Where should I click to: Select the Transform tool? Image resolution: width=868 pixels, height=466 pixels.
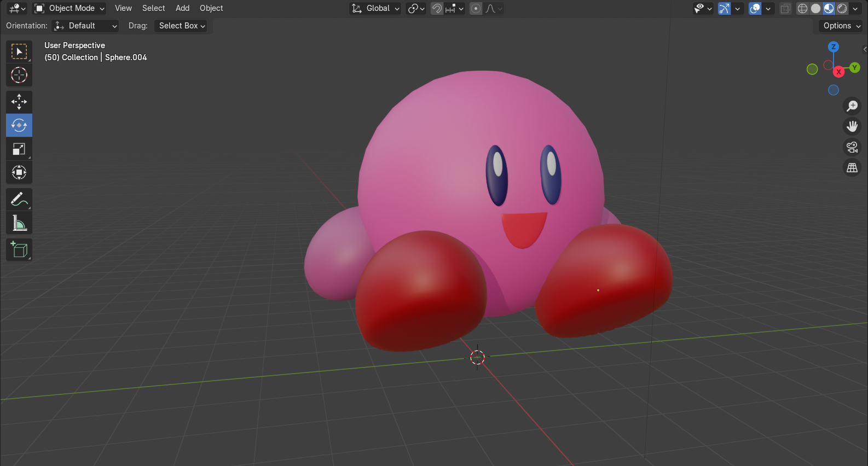coord(19,172)
